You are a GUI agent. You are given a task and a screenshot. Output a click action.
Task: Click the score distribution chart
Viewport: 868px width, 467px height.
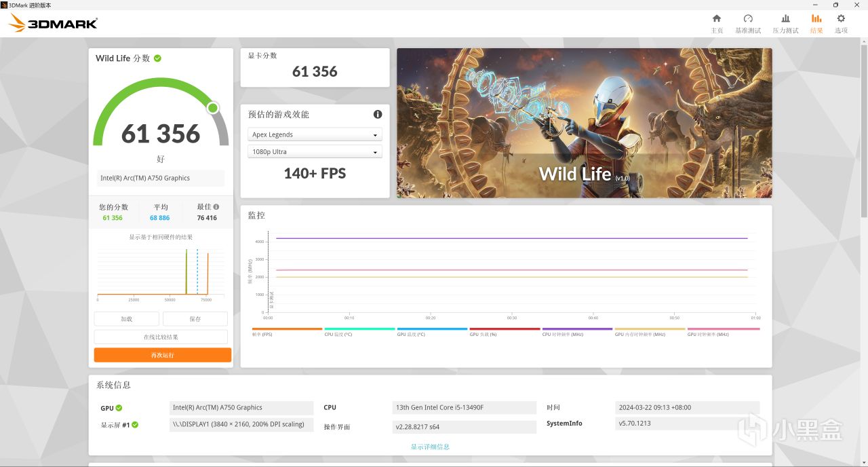[161, 274]
